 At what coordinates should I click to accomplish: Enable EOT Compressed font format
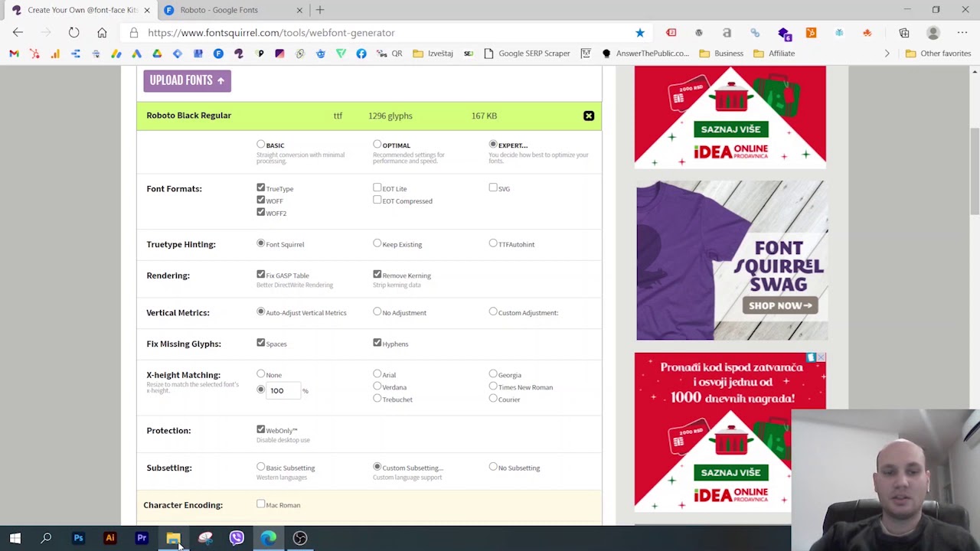[377, 200]
